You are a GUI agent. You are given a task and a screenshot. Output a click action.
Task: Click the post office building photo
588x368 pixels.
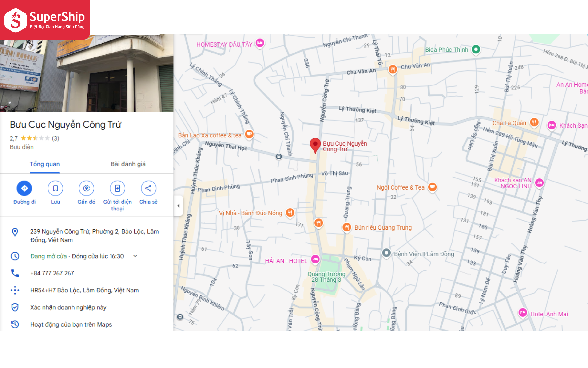[x=87, y=73]
